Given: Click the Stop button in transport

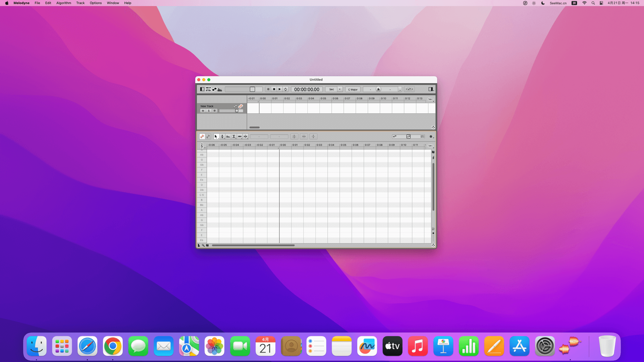Looking at the screenshot, I should tap(274, 89).
